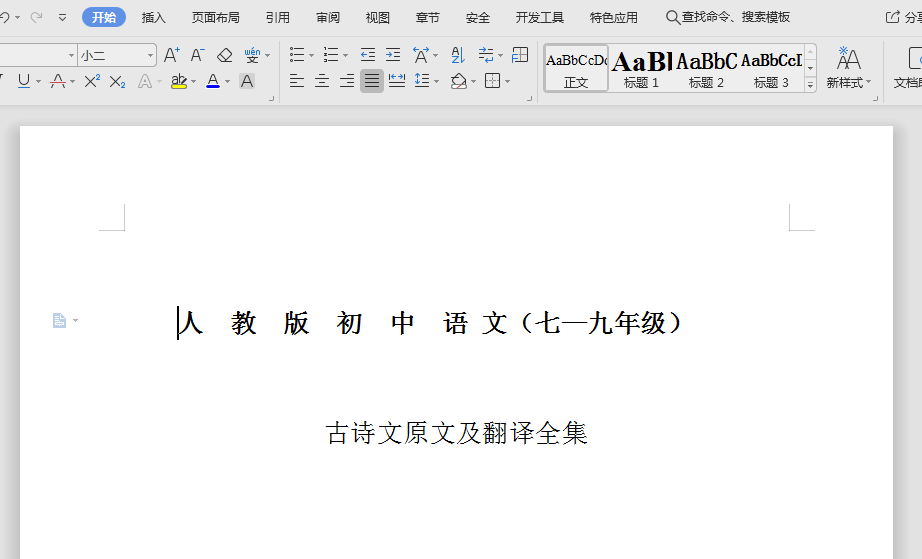Viewport: 922px width, 559px height.
Task: Click the distributed alignment icon
Action: coord(397,81)
